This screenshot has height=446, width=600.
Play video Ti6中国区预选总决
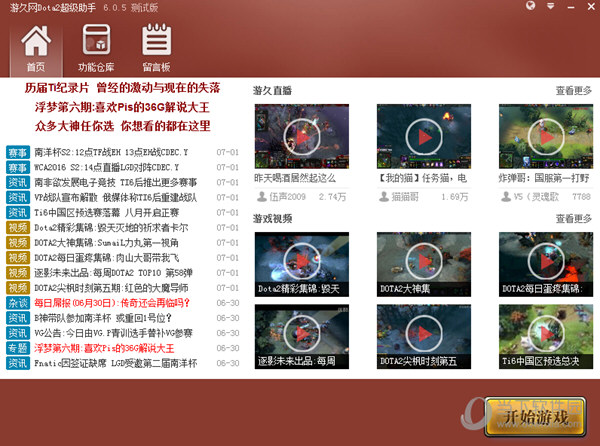click(546, 337)
